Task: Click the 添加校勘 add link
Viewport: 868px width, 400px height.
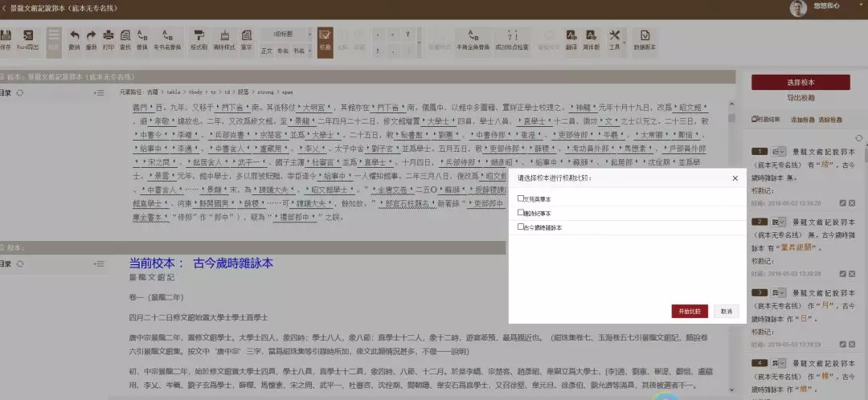Action: coord(803,120)
